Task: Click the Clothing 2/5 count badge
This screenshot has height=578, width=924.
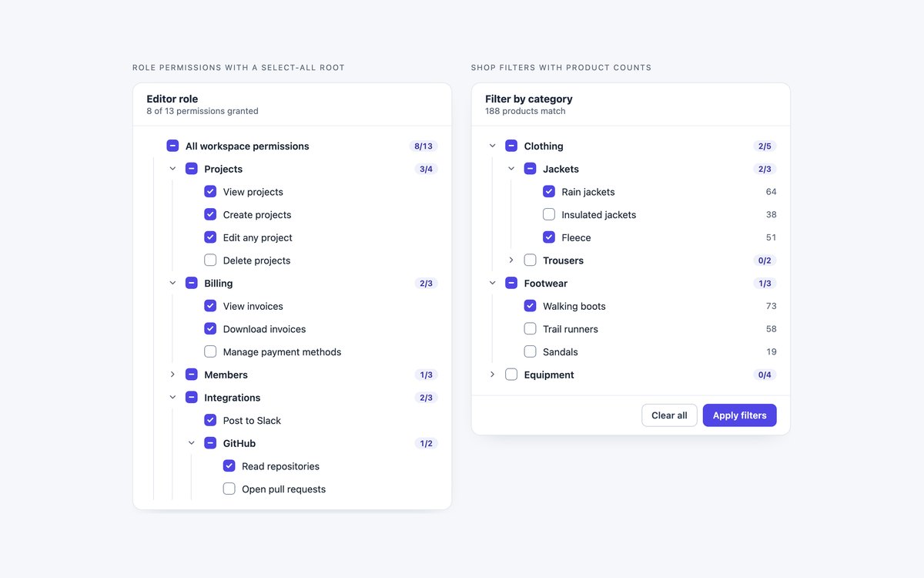Action: pyautogui.click(x=765, y=146)
